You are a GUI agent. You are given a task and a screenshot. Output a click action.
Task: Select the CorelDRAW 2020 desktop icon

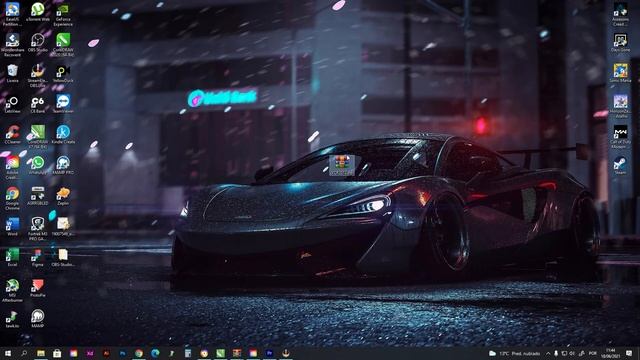point(63,44)
